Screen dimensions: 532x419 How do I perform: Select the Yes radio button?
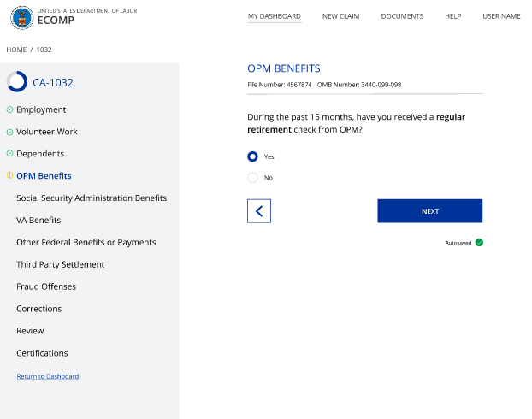pyautogui.click(x=252, y=156)
